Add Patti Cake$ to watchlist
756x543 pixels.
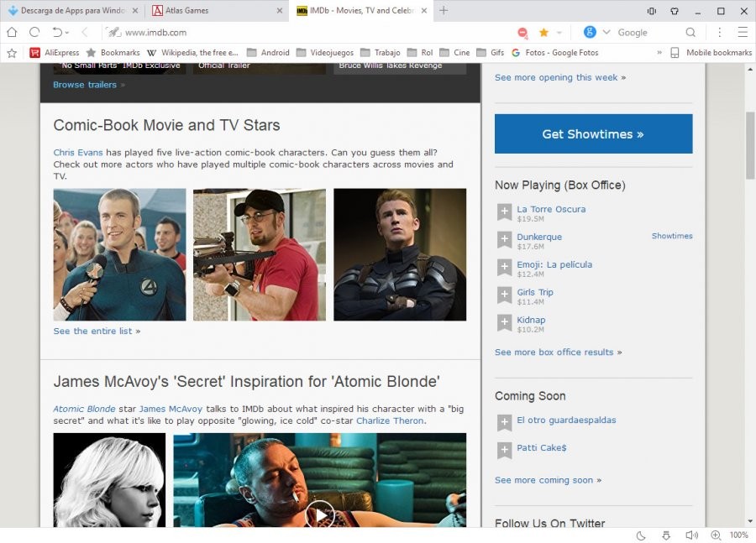pyautogui.click(x=504, y=451)
